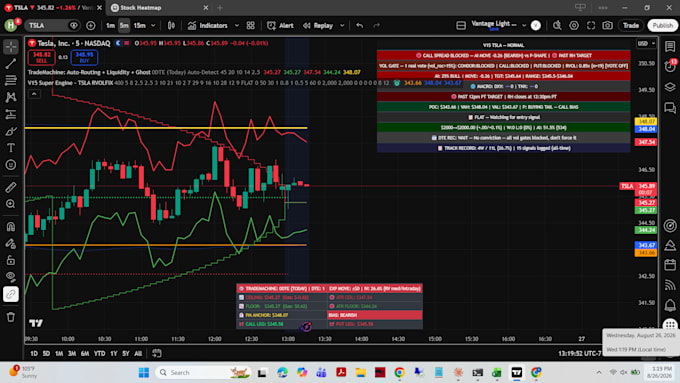This screenshot has width=680, height=383.
Task: Switch to the Stock Heatmap tab
Action: click(140, 8)
